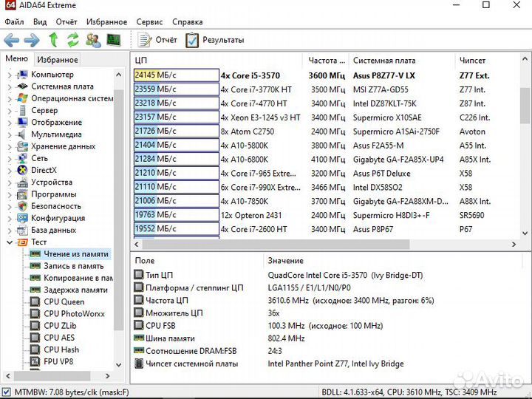Select the Операционная система tree icon
The height and width of the screenshot is (399, 532).
[22, 98]
